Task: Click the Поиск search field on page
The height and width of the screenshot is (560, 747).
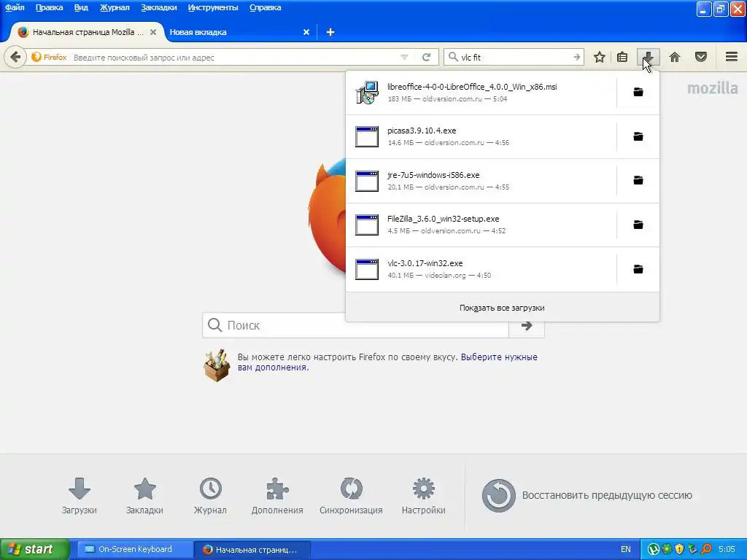Action: [355, 326]
